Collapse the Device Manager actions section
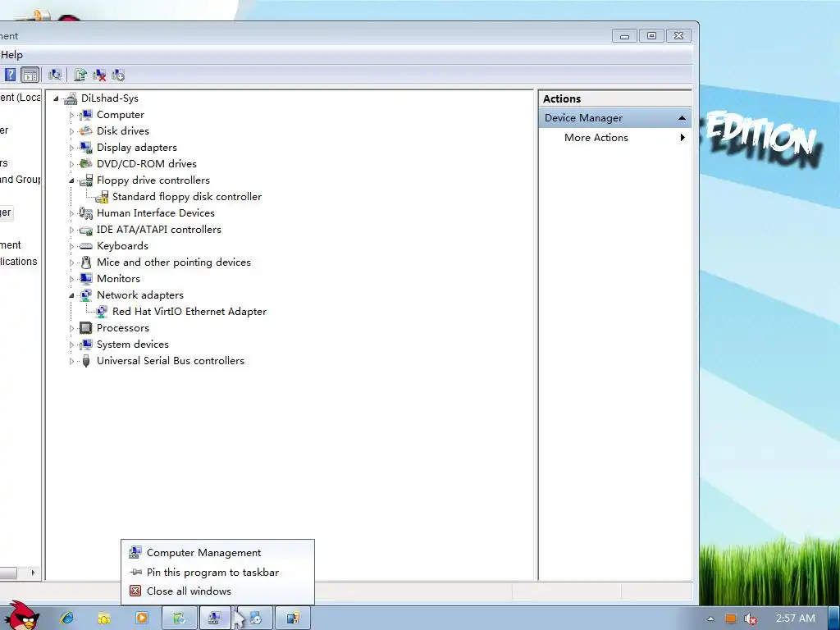The image size is (840, 630). [682, 118]
